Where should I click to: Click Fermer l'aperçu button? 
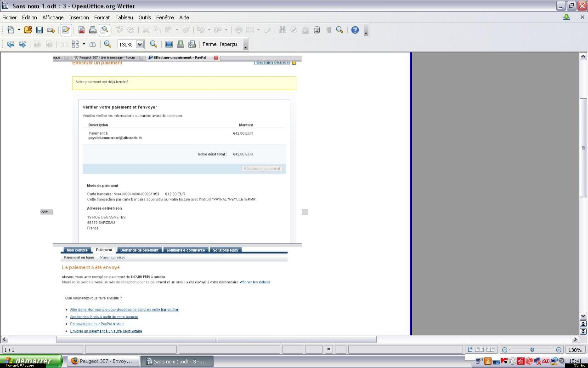(x=220, y=44)
